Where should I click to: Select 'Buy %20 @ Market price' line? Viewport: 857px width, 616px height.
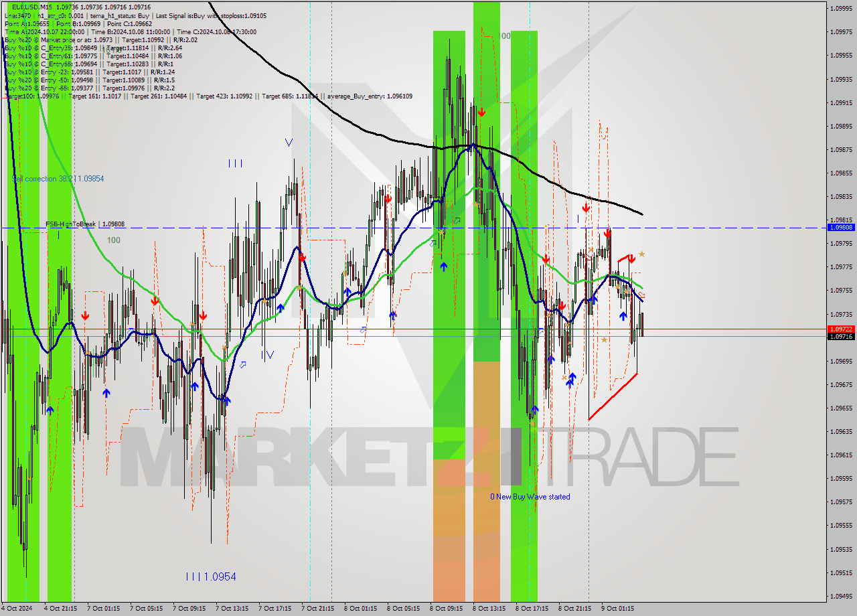click(100, 40)
